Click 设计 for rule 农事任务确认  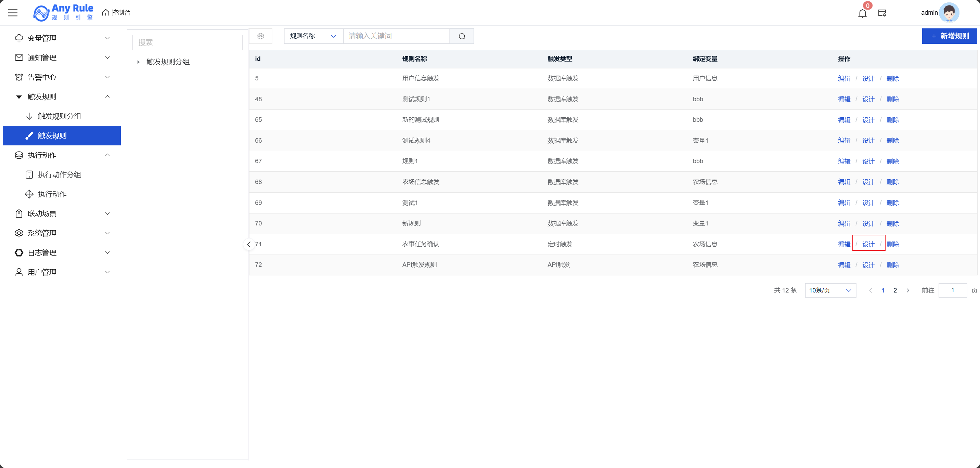tap(868, 244)
